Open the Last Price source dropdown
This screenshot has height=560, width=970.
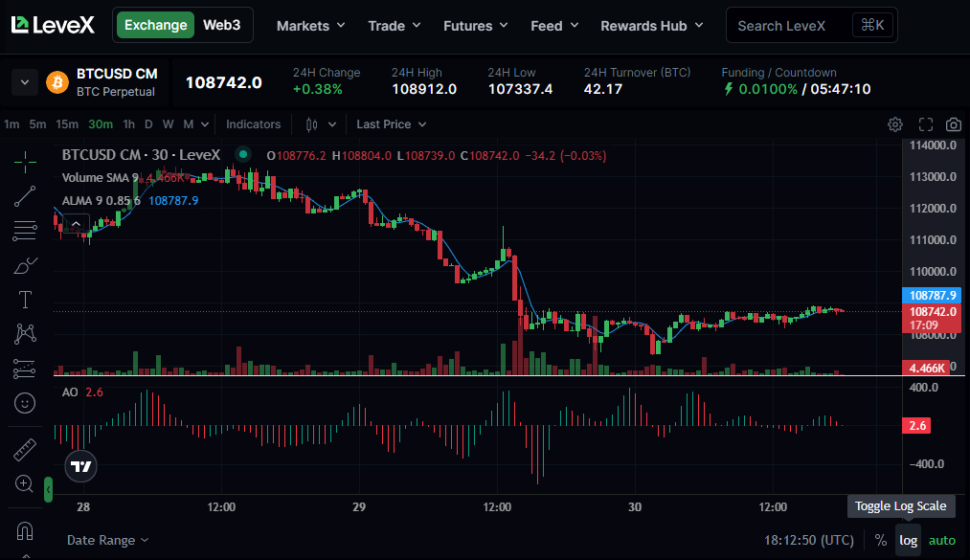click(x=391, y=124)
